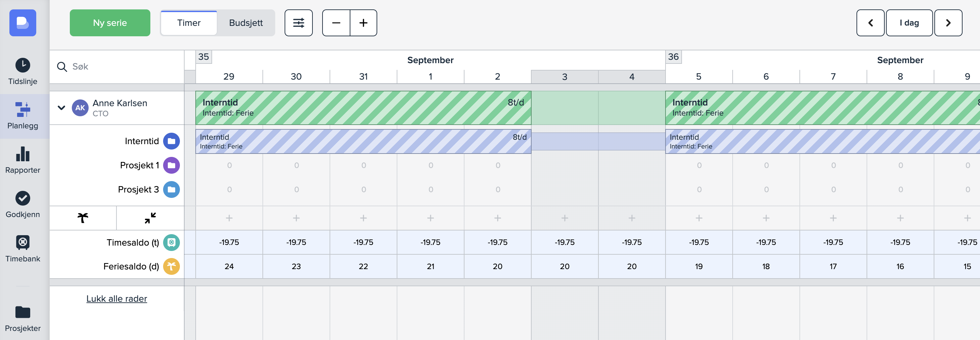The width and height of the screenshot is (980, 340).
Task: Create new series with Ny serie
Action: pos(110,23)
